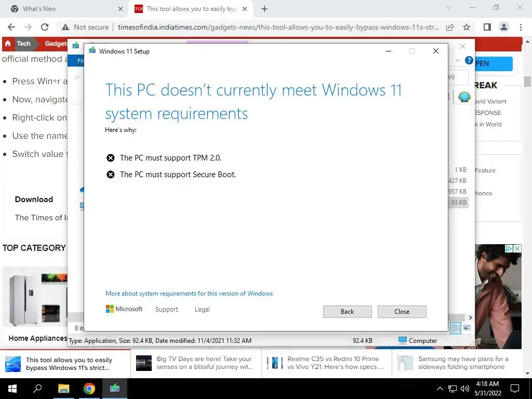The width and height of the screenshot is (532, 399).
Task: Bookmark this page with star icon
Action: 467,27
